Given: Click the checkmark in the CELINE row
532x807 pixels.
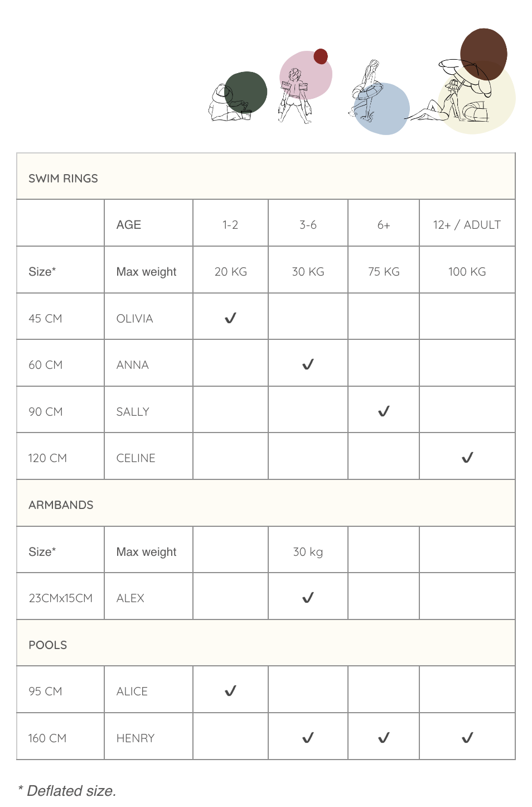Looking at the screenshot, I should coord(467,458).
